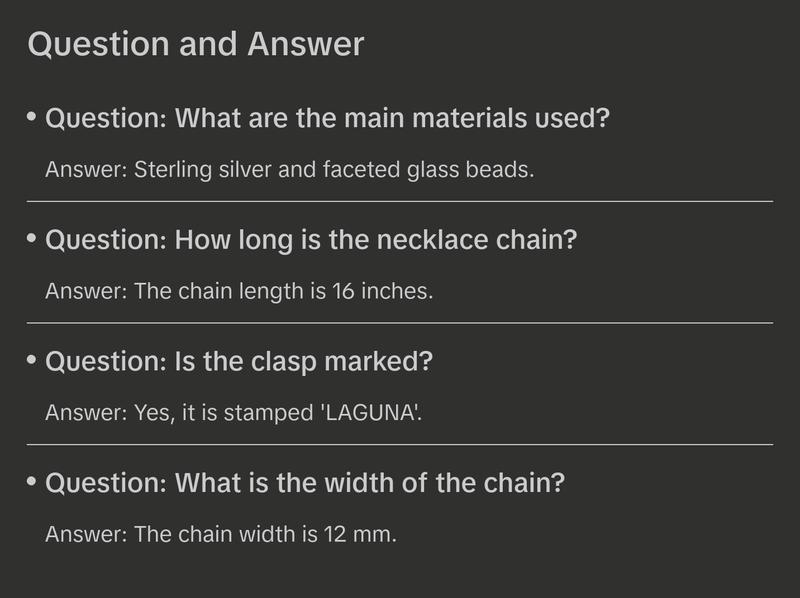Click the 12 mm chain width answer

(x=221, y=534)
